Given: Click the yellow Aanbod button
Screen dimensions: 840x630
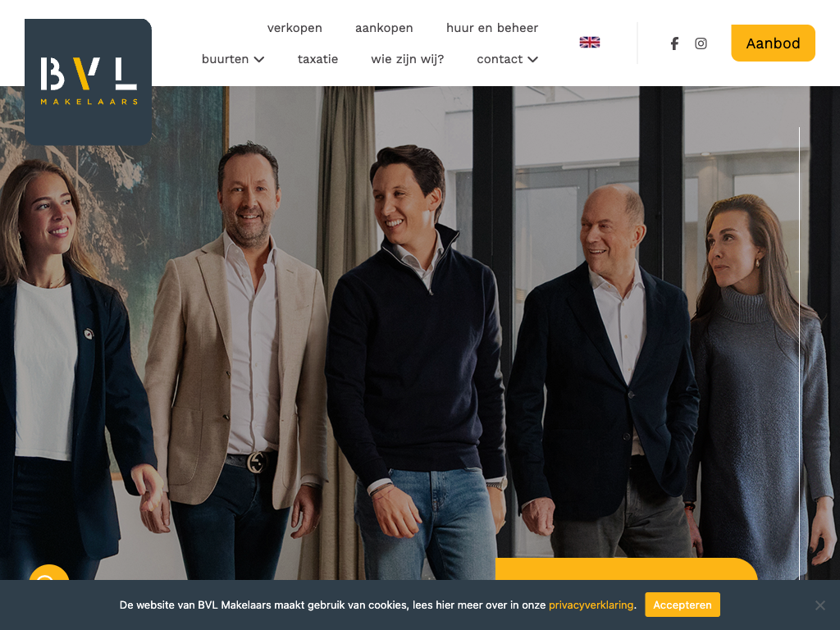Looking at the screenshot, I should (773, 43).
